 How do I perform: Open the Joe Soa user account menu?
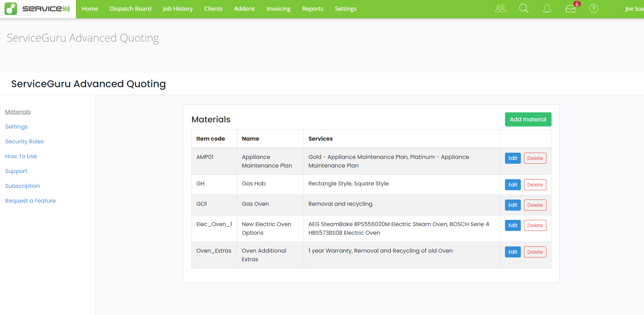pos(634,9)
